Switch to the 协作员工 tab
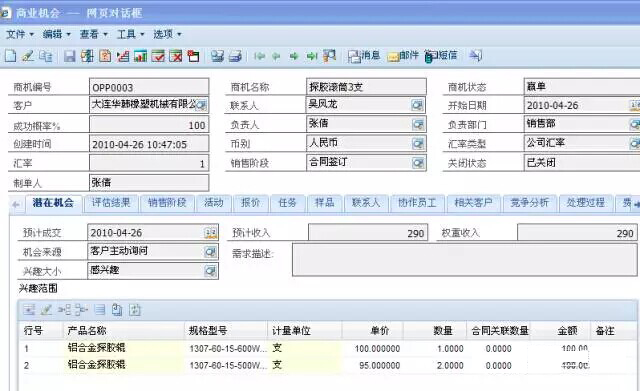The width and height of the screenshot is (640, 391). 417,203
